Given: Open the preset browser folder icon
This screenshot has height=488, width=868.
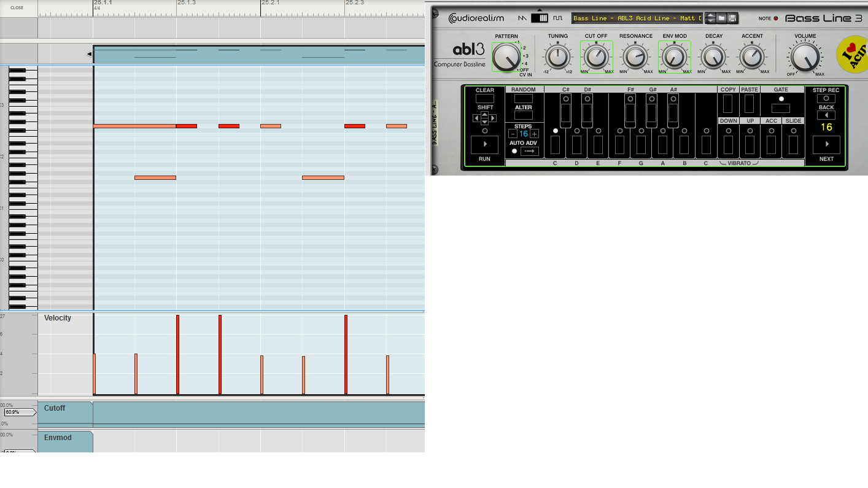Looking at the screenshot, I should point(721,18).
